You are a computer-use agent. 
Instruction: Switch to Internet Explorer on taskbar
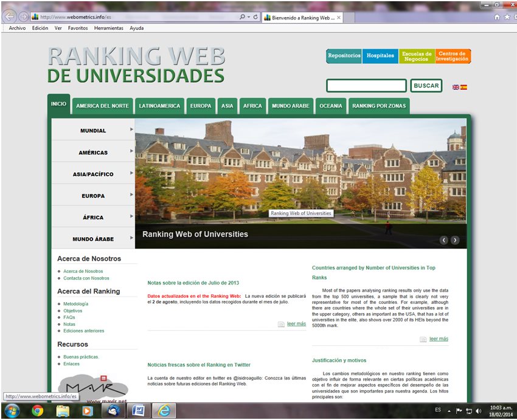[164, 411]
